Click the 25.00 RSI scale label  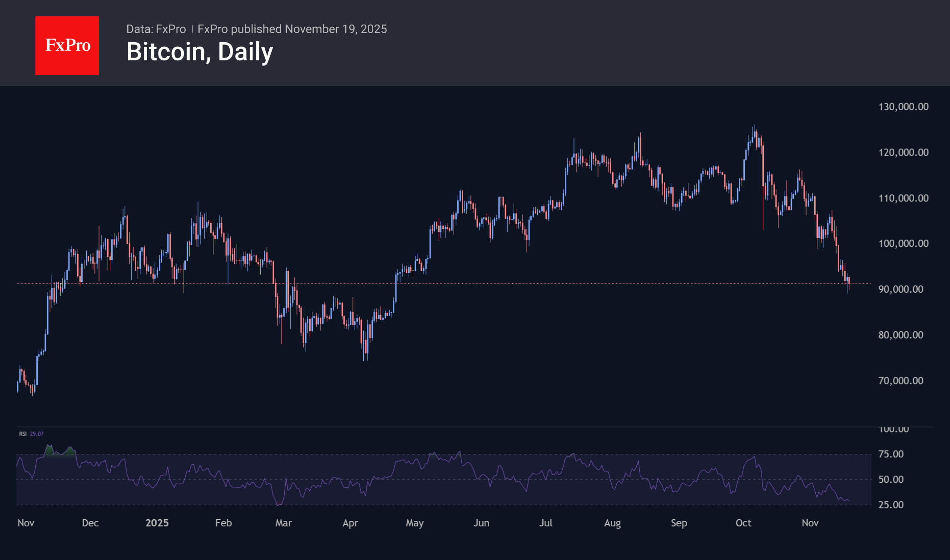(x=891, y=505)
